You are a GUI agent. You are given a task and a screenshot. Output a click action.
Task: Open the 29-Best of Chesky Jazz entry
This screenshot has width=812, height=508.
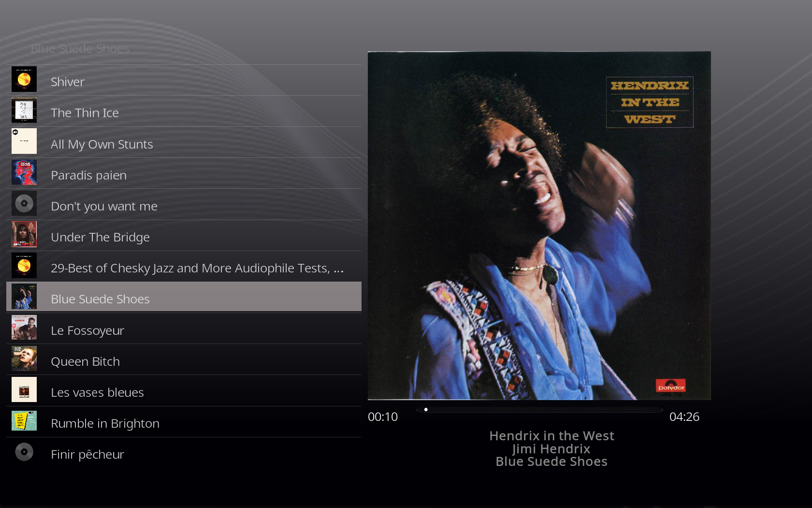(x=184, y=267)
